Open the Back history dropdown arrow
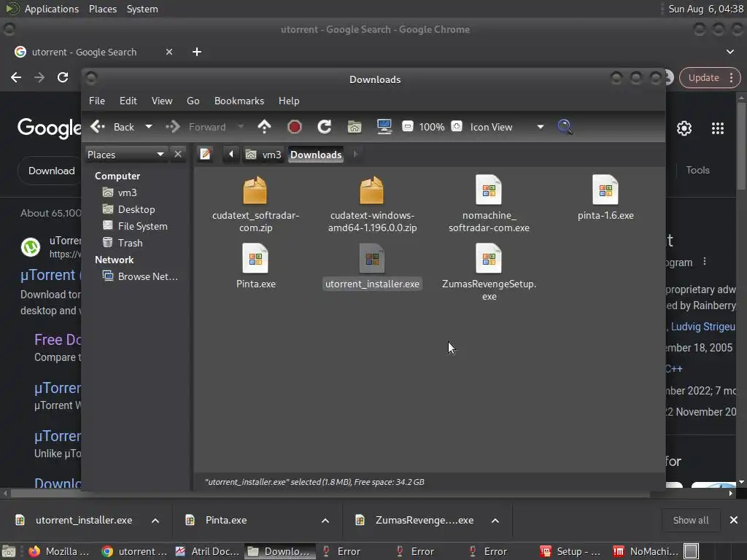Screen dimensions: 747x560 click(149, 127)
